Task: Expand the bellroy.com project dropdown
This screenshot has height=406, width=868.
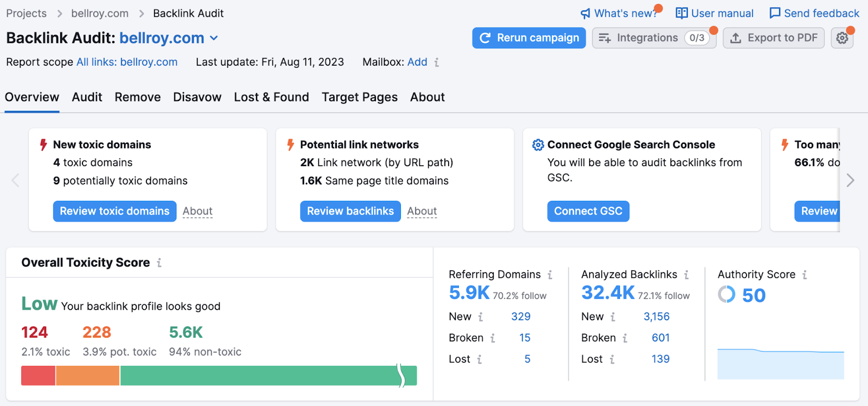Action: point(214,38)
